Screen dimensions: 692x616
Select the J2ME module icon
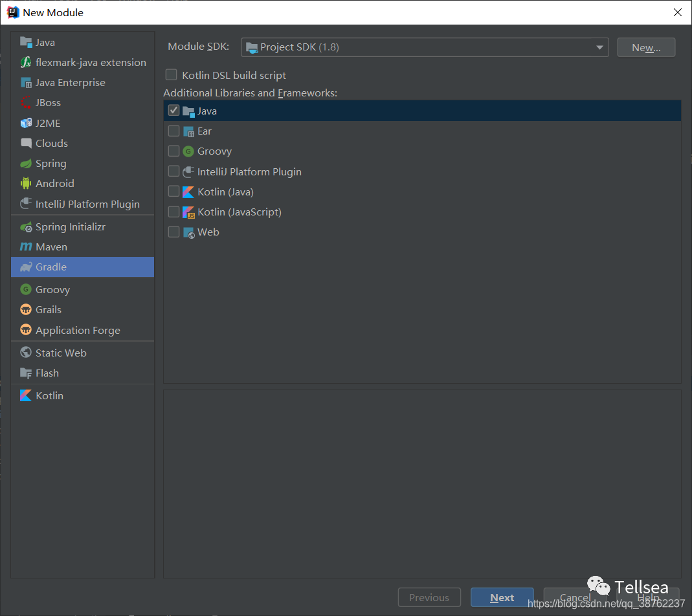(x=26, y=123)
